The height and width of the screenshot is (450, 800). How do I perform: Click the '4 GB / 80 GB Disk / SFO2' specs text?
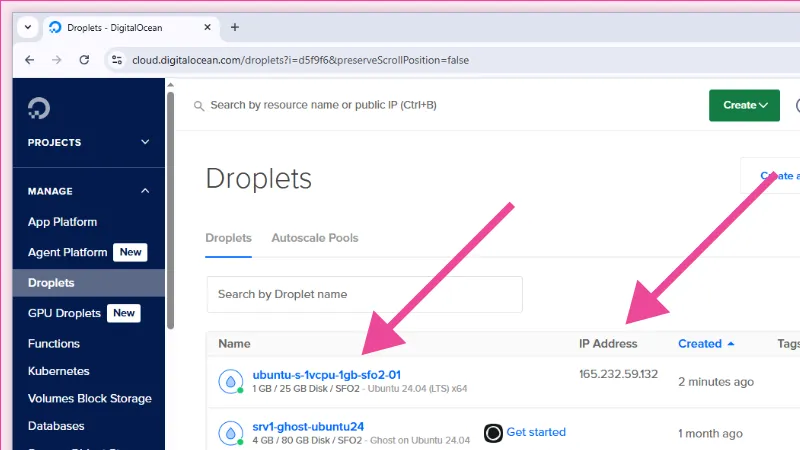click(x=307, y=440)
